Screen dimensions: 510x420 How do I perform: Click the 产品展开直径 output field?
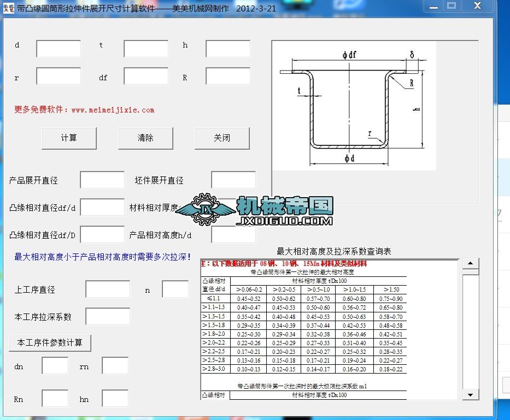(102, 180)
